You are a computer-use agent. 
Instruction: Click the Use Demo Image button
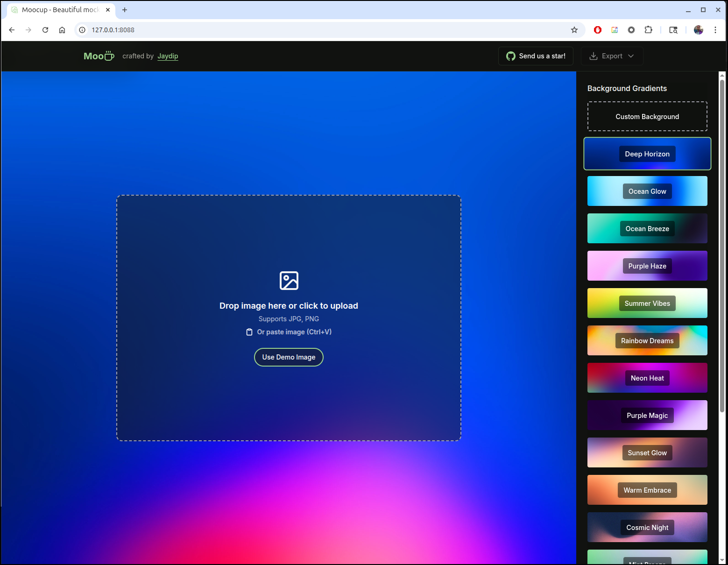289,357
